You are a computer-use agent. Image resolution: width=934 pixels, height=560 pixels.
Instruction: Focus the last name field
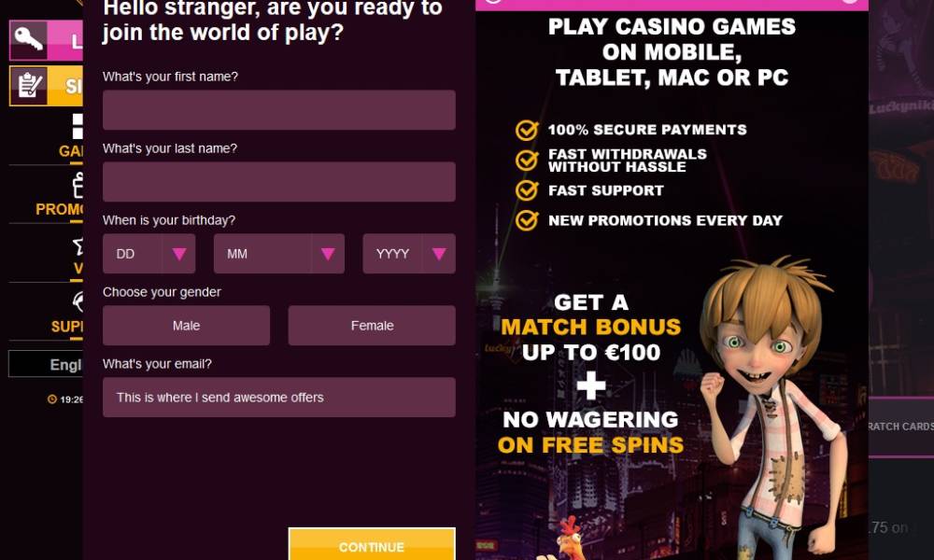tap(278, 181)
